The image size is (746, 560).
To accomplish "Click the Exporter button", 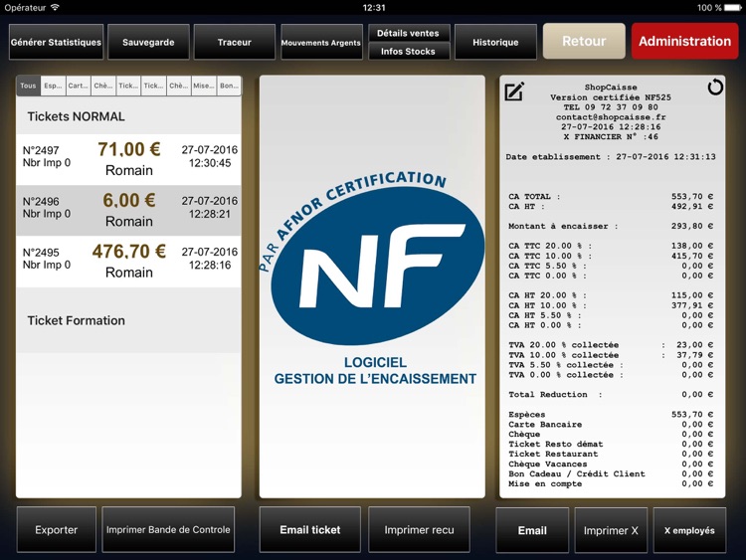I will point(56,529).
